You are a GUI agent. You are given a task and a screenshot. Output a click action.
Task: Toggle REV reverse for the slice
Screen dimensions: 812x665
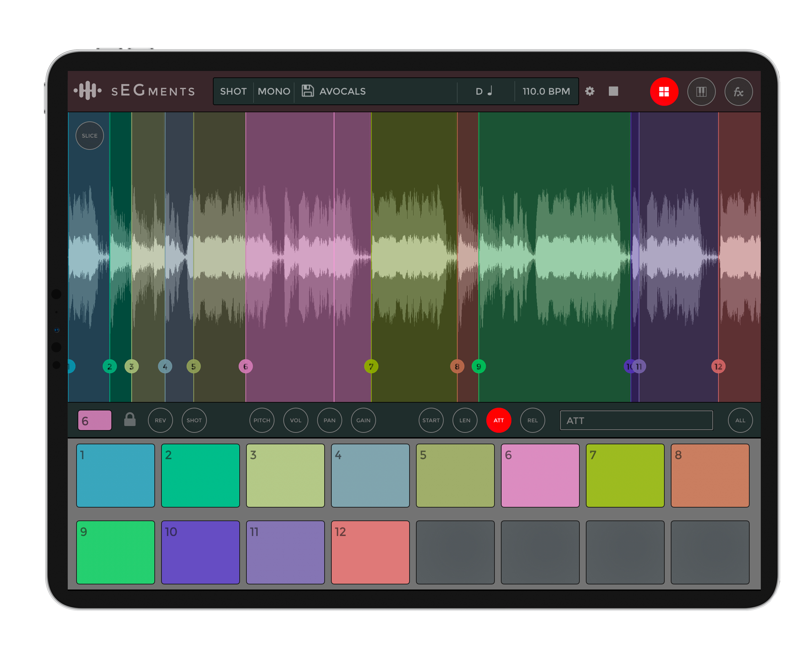[160, 420]
